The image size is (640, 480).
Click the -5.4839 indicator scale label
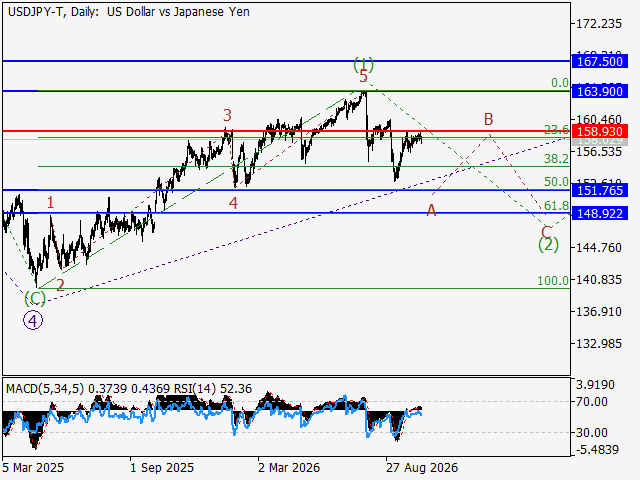pos(598,450)
